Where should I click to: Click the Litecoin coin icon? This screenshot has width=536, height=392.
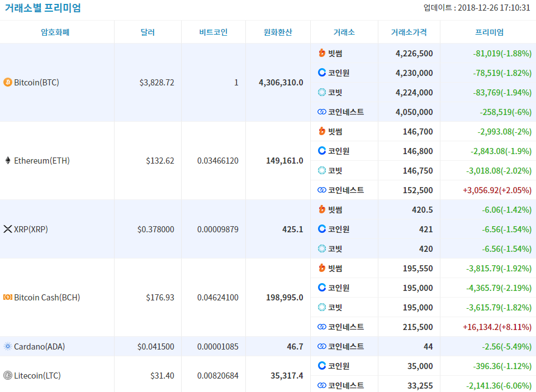(7, 376)
